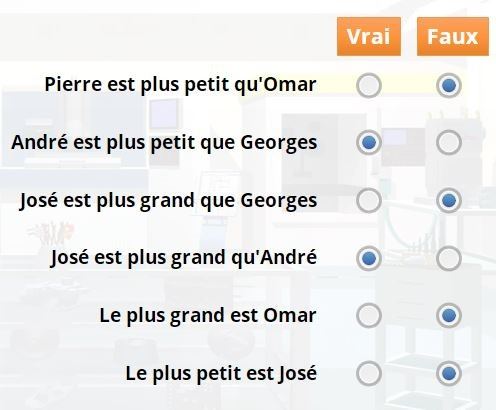Image resolution: width=496 pixels, height=410 pixels.
Task: Select Faux for José est plus grand qu'André
Action: pos(449,258)
